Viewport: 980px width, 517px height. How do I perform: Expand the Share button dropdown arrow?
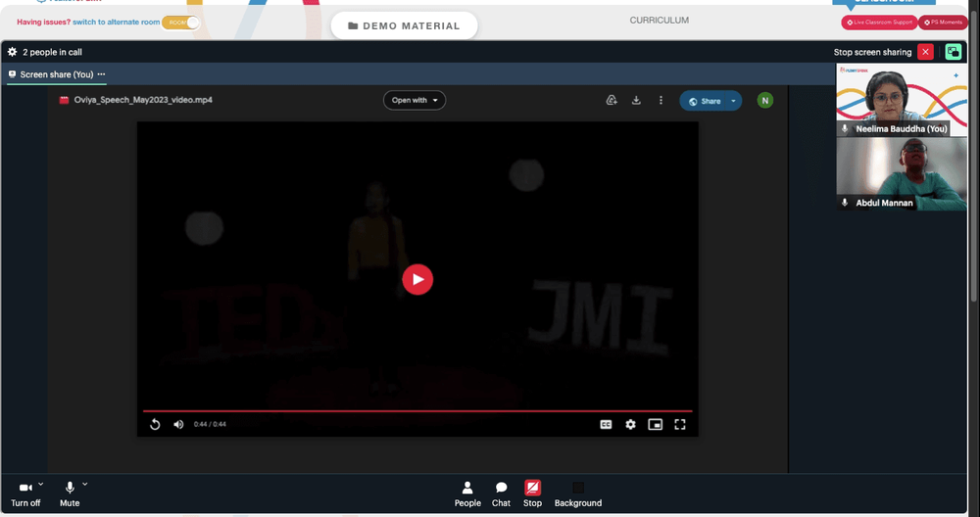[734, 101]
